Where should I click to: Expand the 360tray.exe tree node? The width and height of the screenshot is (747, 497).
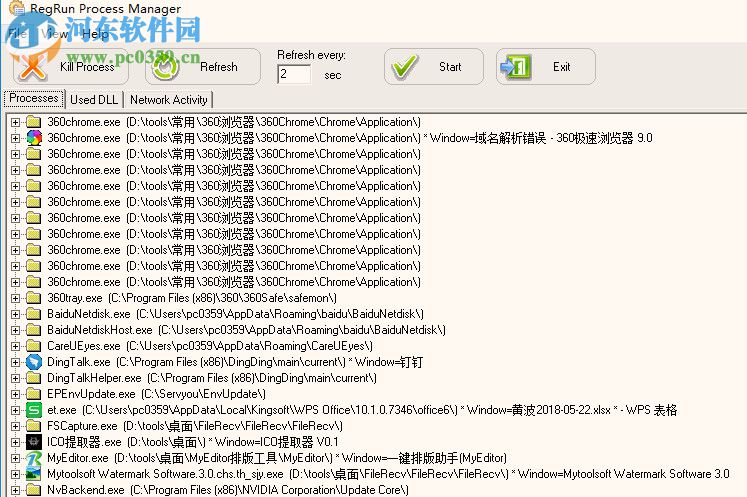point(15,298)
